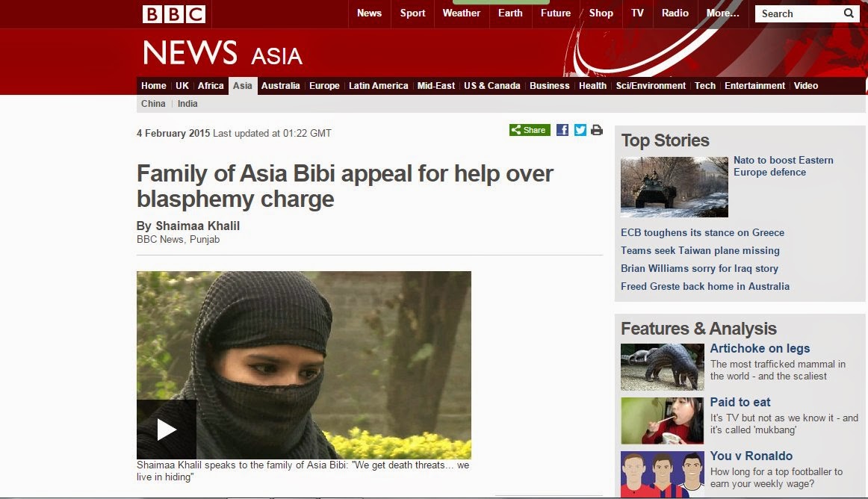This screenshot has height=499, width=868.
Task: Share article on Twitter
Action: (580, 130)
